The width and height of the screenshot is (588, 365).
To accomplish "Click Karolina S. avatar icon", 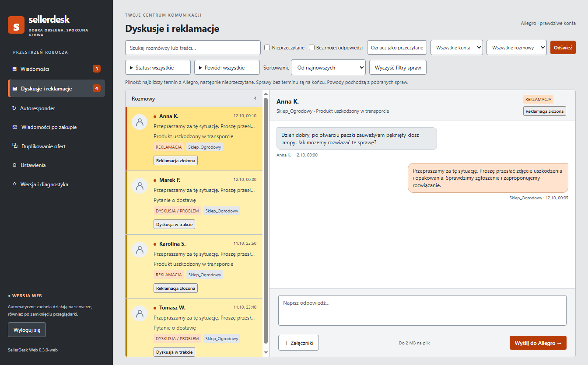I will [x=140, y=250].
